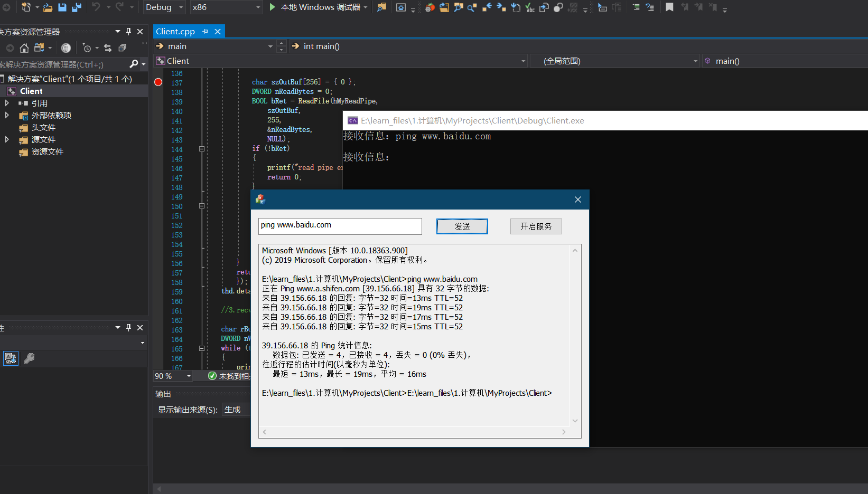Expand the 外部依赖项 tree node

click(x=7, y=115)
